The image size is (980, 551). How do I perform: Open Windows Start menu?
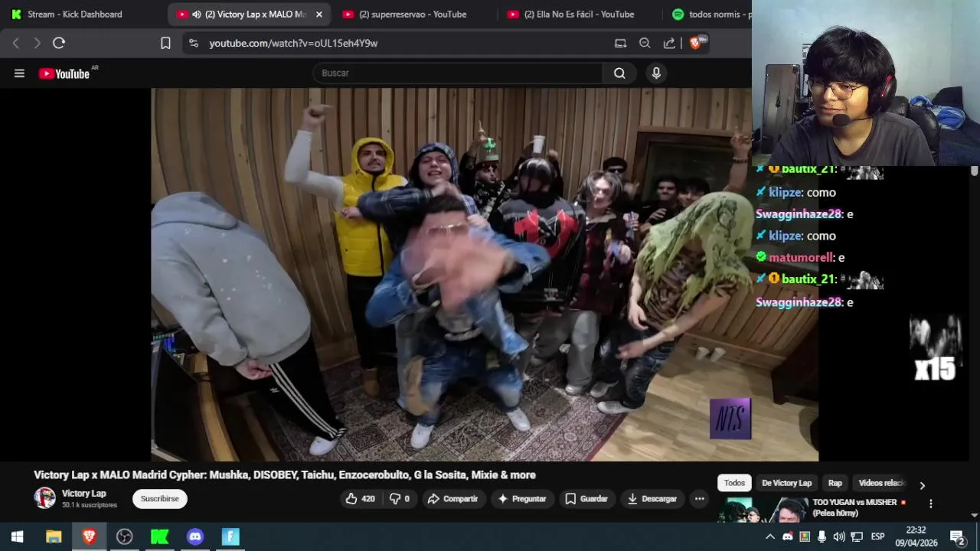click(x=17, y=536)
